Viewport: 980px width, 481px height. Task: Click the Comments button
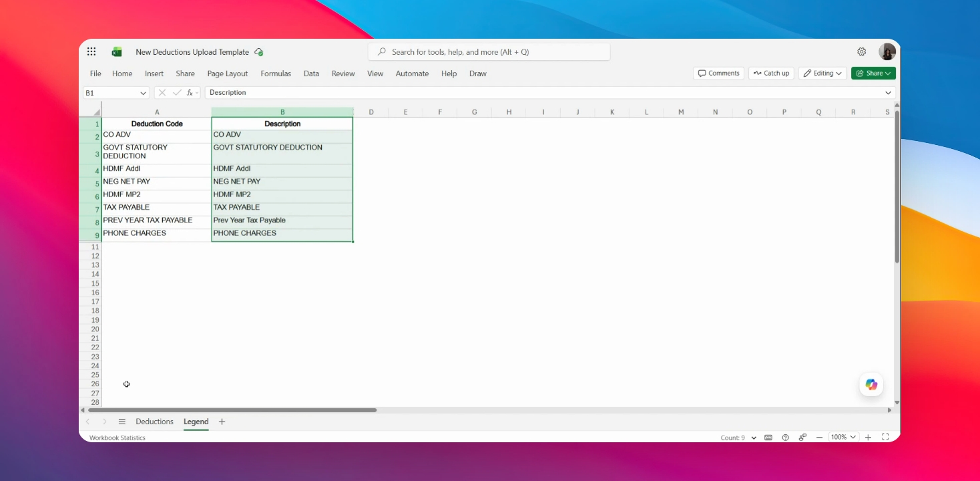719,73
